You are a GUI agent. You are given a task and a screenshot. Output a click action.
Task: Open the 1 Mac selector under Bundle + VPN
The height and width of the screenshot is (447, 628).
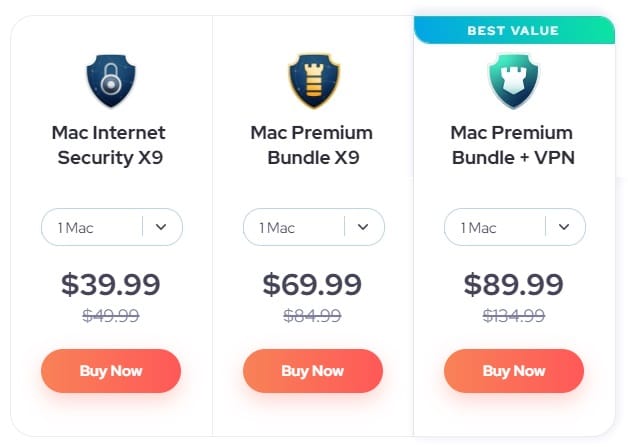tap(515, 227)
